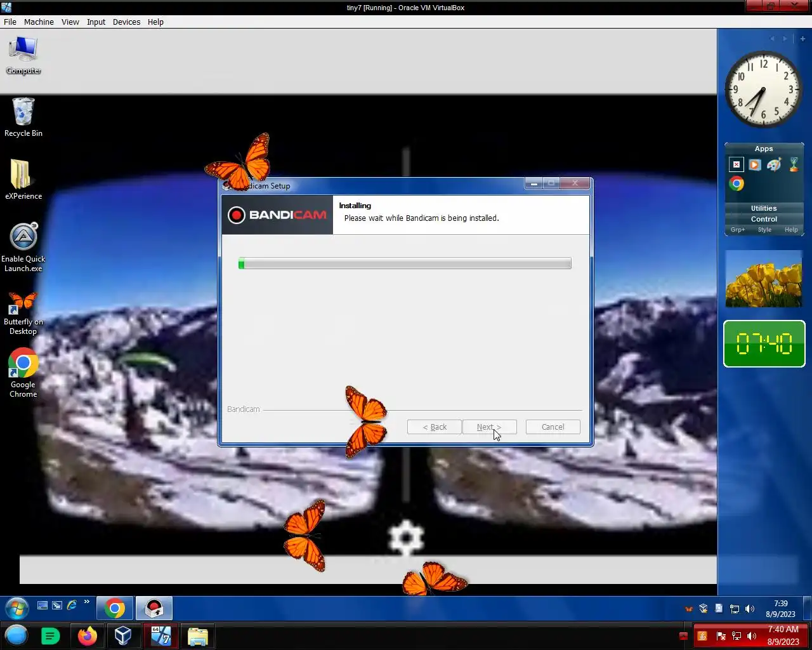Click Show Desktop quick launch icon
Viewport: 812px width, 650px height.
[x=43, y=606]
